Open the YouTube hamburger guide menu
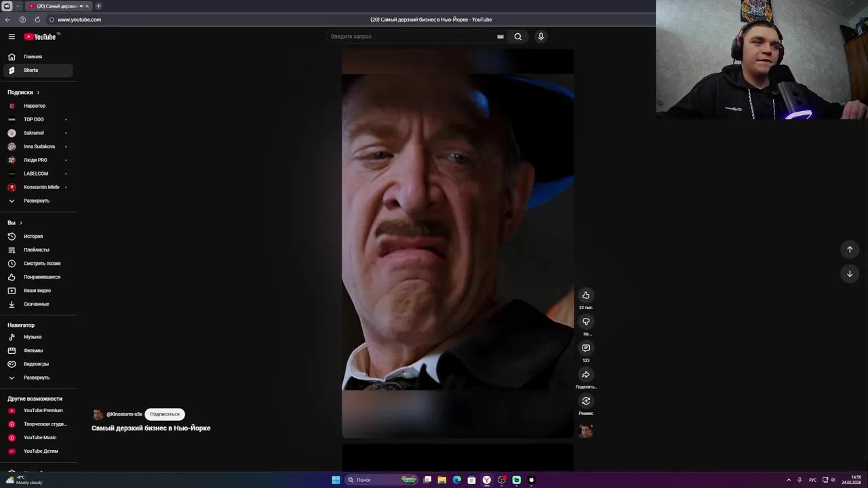The width and height of the screenshot is (868, 488). point(12,37)
